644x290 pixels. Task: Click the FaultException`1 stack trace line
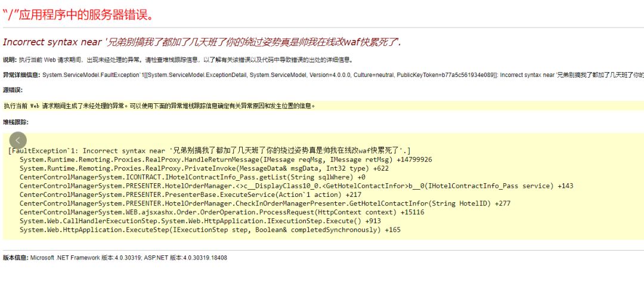tap(209, 150)
